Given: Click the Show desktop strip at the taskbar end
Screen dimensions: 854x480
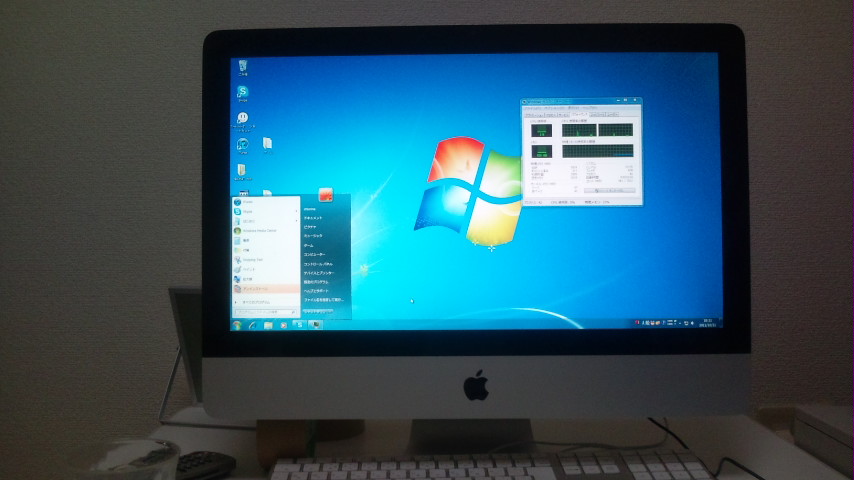Looking at the screenshot, I should click(721, 323).
